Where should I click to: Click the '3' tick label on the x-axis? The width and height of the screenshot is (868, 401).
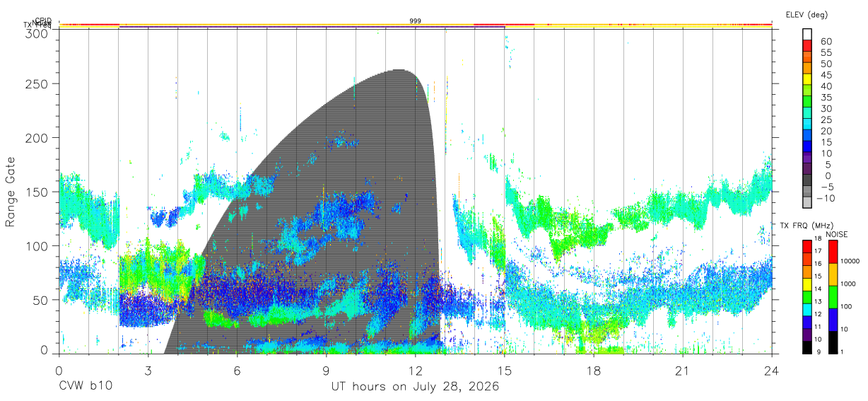tap(148, 371)
